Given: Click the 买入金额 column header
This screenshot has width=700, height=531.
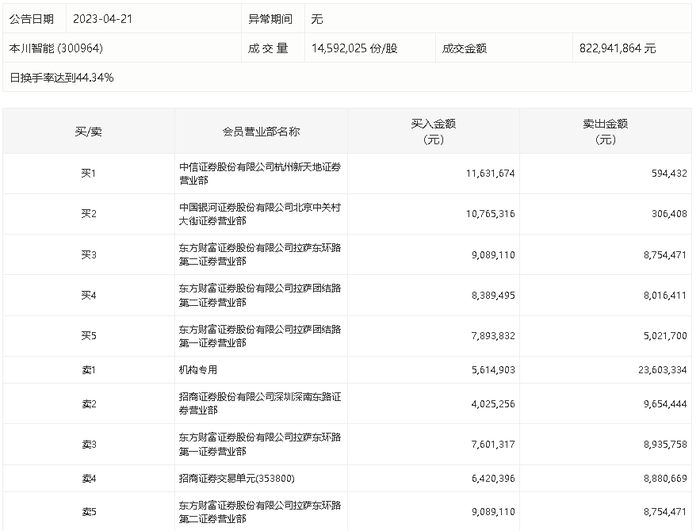Looking at the screenshot, I should coord(433,131).
